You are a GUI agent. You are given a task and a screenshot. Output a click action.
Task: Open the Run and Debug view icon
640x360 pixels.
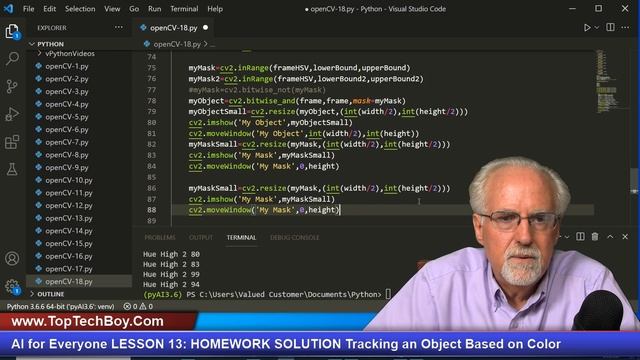(x=12, y=114)
